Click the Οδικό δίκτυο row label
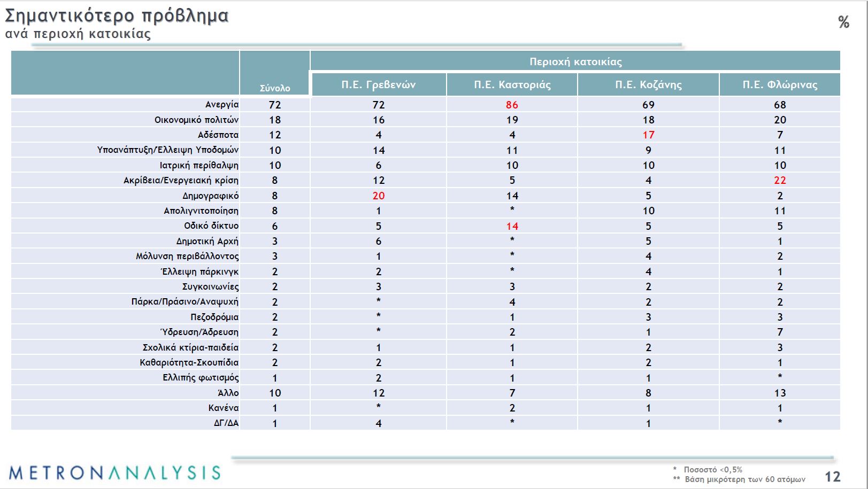Image resolution: width=868 pixels, height=489 pixels. pos(211,226)
